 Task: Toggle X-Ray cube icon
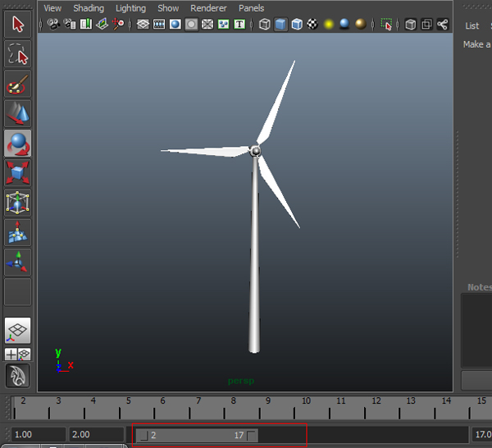pyautogui.click(x=411, y=24)
